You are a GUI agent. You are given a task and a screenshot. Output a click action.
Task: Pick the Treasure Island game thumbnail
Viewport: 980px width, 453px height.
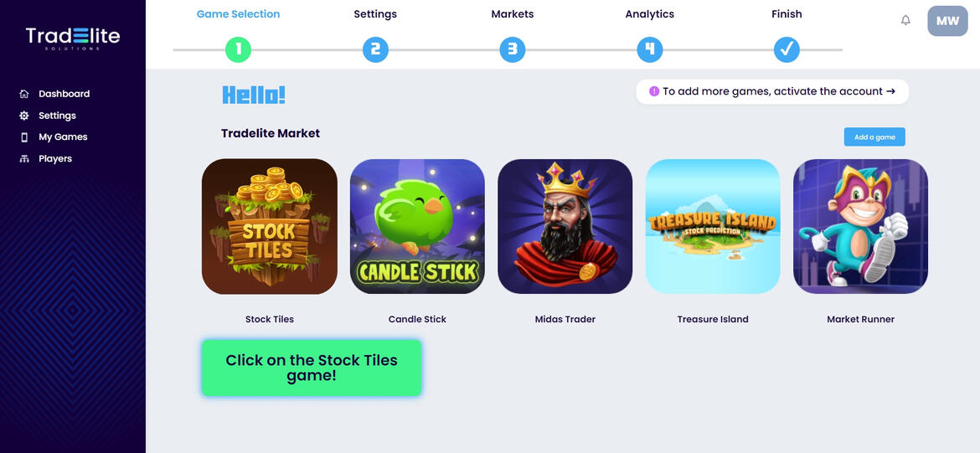pos(713,226)
